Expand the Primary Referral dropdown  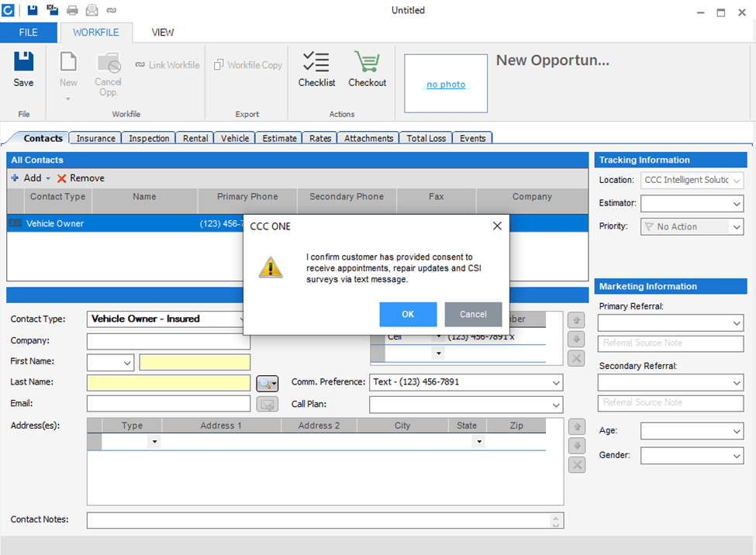pos(737,322)
